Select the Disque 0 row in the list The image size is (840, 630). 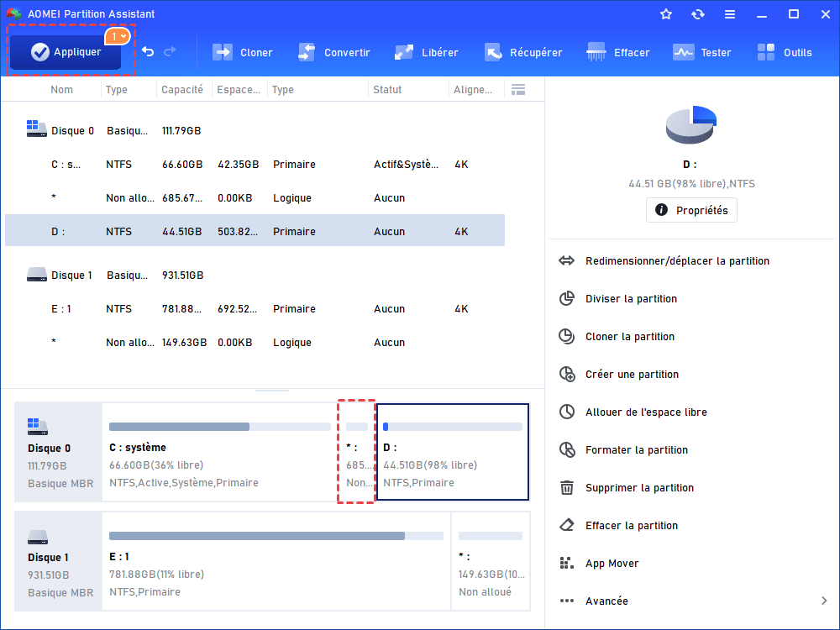(255, 130)
